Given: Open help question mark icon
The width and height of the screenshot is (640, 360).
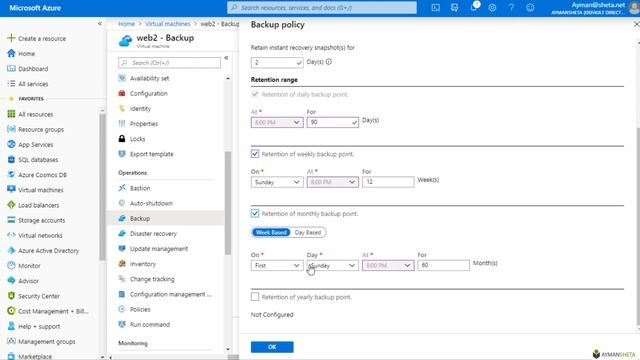Looking at the screenshot, I should pyautogui.click(x=511, y=7).
